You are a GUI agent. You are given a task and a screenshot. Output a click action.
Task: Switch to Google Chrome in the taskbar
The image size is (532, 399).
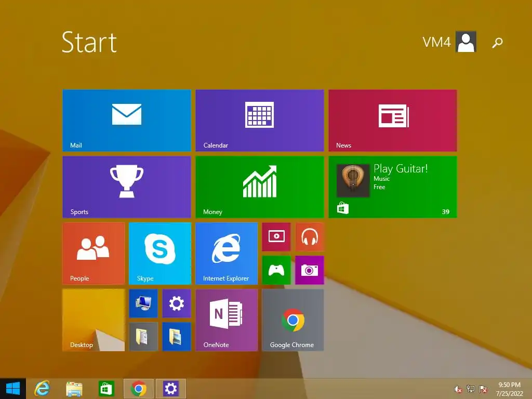pyautogui.click(x=138, y=389)
